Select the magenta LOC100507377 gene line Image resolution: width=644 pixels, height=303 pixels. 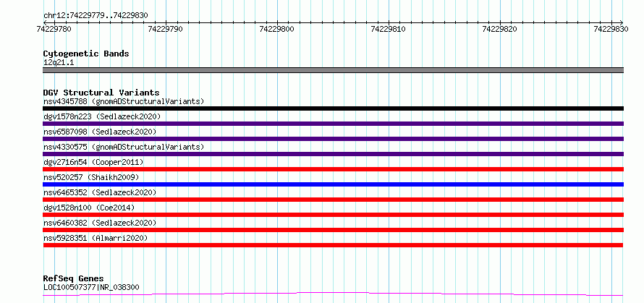(x=333, y=294)
